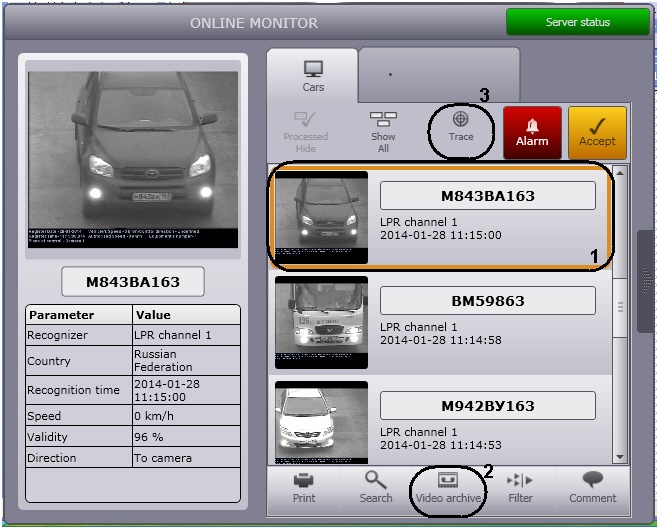Open the Video archive
The width and height of the screenshot is (659, 529).
448,489
